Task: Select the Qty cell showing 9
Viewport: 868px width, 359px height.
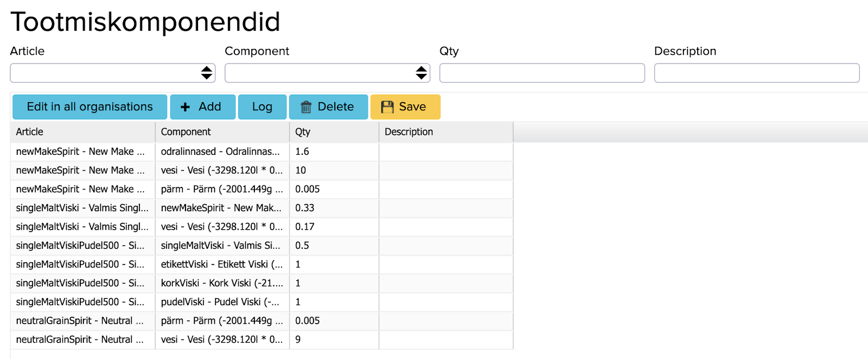Action: pyautogui.click(x=334, y=339)
